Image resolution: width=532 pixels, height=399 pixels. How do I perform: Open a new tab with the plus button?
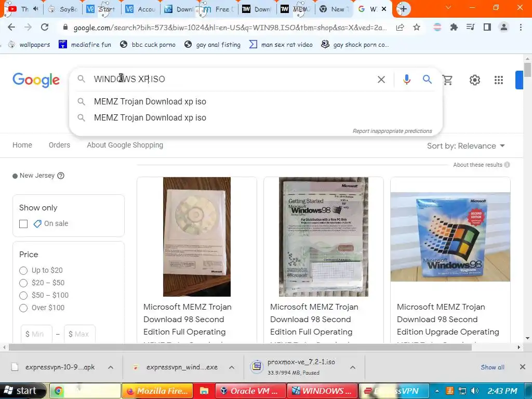tap(403, 9)
